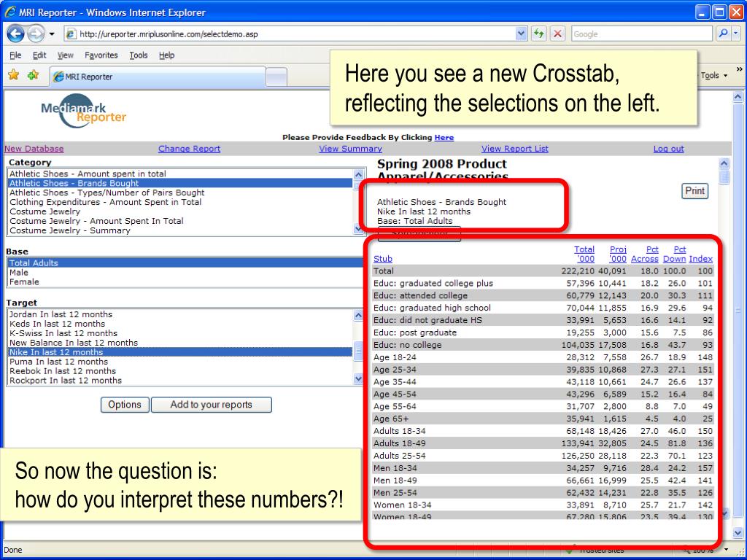
Task: Click the View Report List link
Action: 514,149
